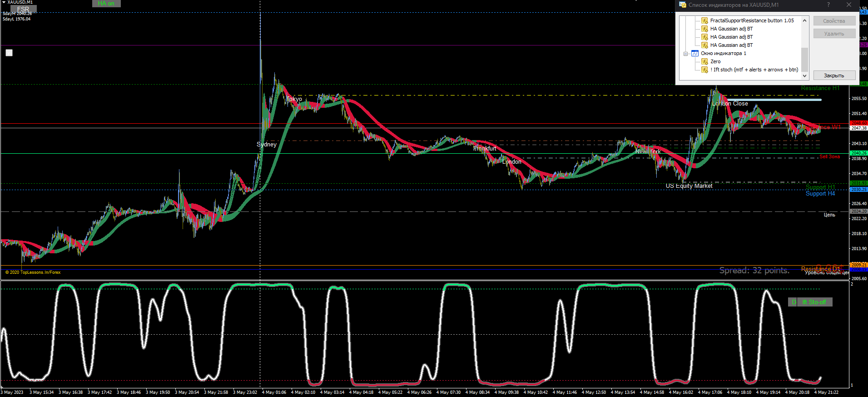Image resolution: width=868 pixels, height=397 pixels.
Task: Click the indicator list dialog title icon
Action: click(682, 5)
